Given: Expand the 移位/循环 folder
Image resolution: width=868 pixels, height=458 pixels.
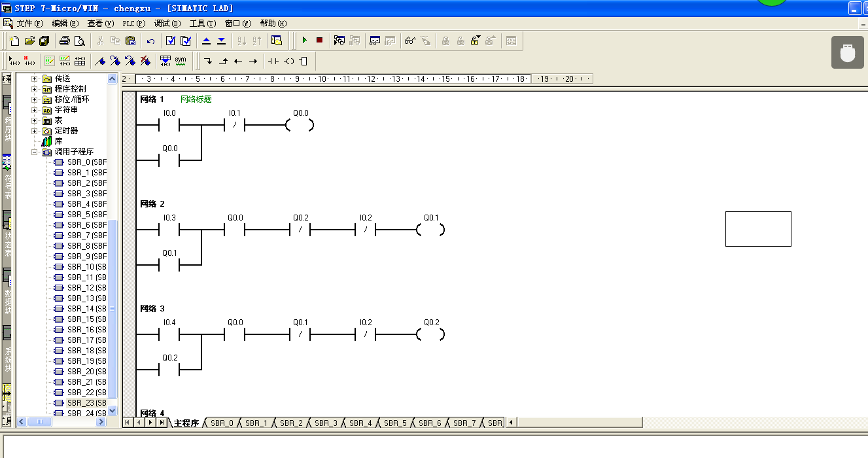Looking at the screenshot, I should [x=34, y=99].
